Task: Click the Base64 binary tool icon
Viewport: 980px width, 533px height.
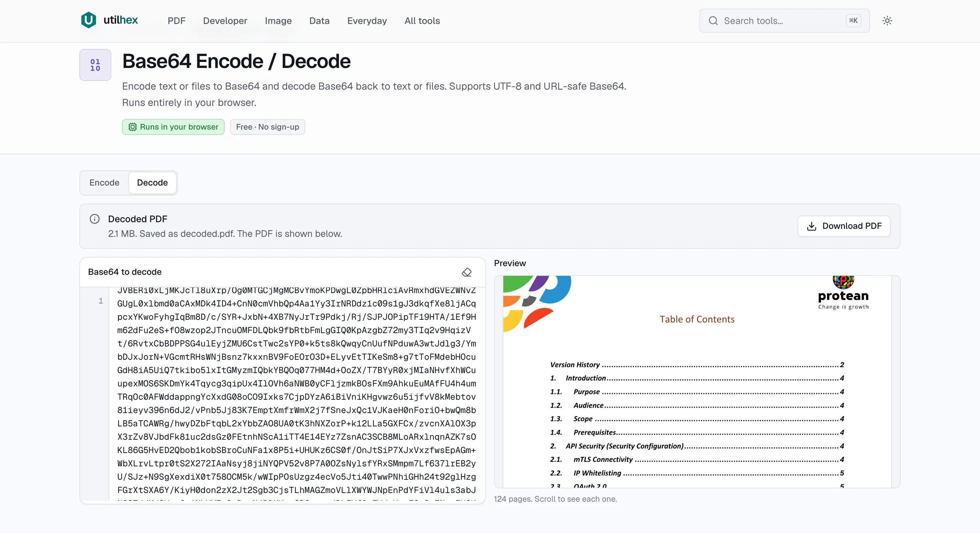Action: click(x=95, y=65)
